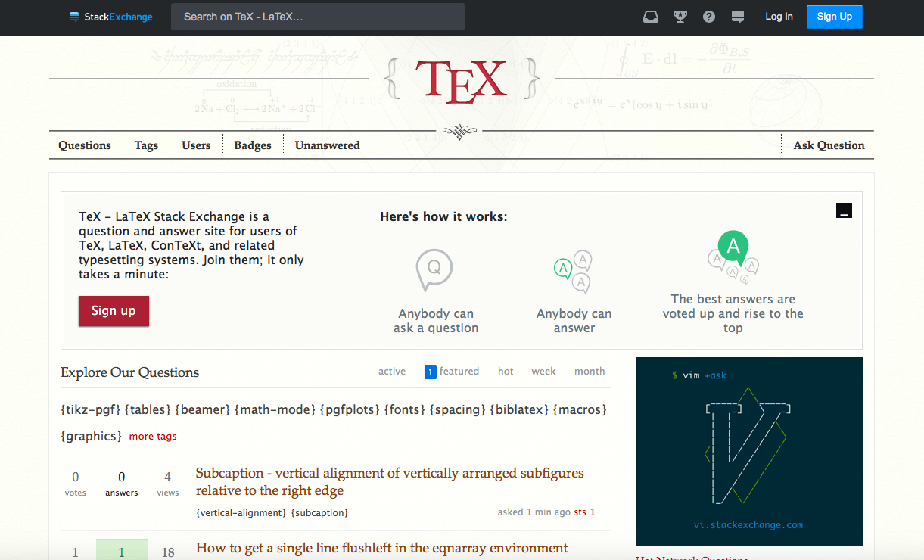Open the StackExchange network menu logo
924x560 pixels.
(x=110, y=17)
